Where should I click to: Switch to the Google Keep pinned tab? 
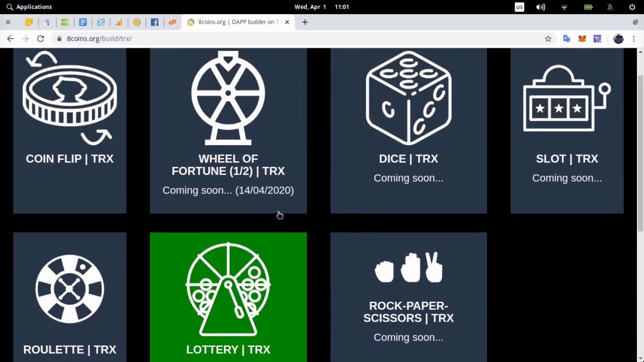29,22
